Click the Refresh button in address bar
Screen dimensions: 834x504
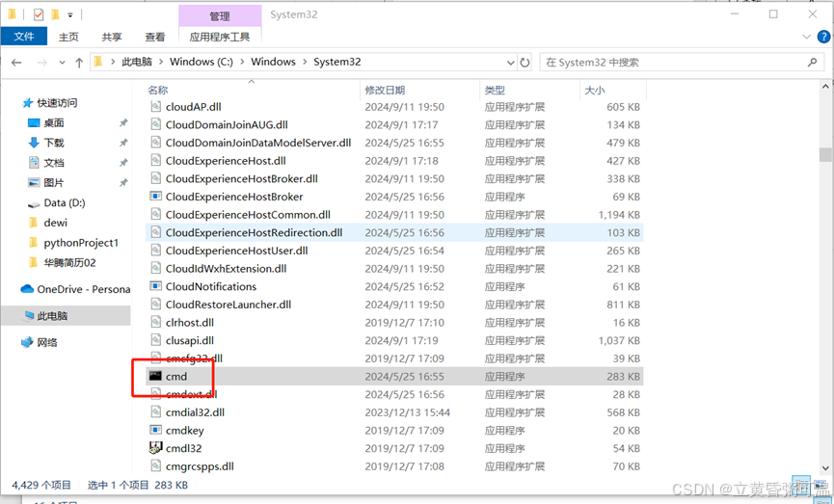[x=525, y=63]
